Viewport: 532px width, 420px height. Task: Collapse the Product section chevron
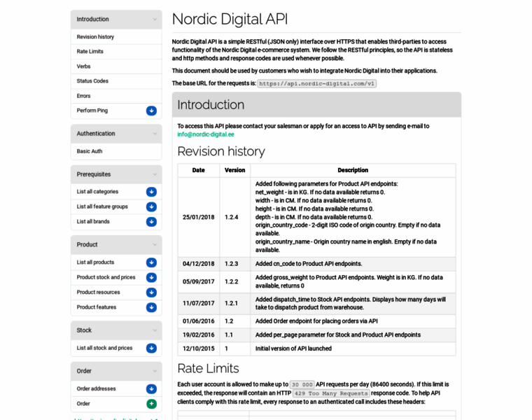(x=155, y=244)
